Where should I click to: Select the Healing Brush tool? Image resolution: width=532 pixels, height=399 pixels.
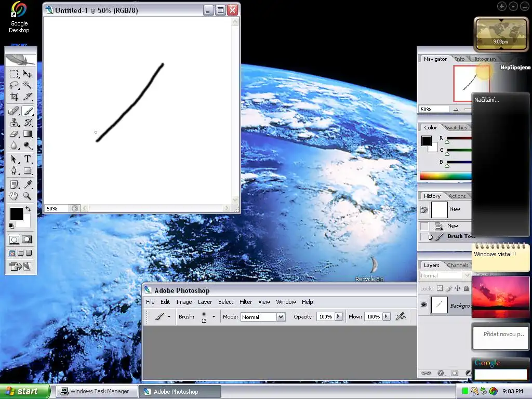point(14,111)
